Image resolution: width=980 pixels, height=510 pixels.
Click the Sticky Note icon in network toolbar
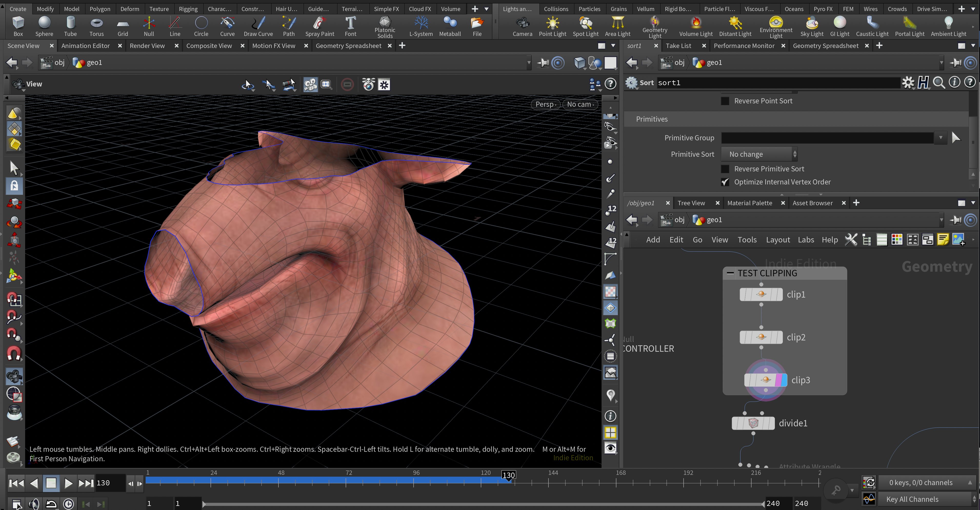pyautogui.click(x=943, y=239)
